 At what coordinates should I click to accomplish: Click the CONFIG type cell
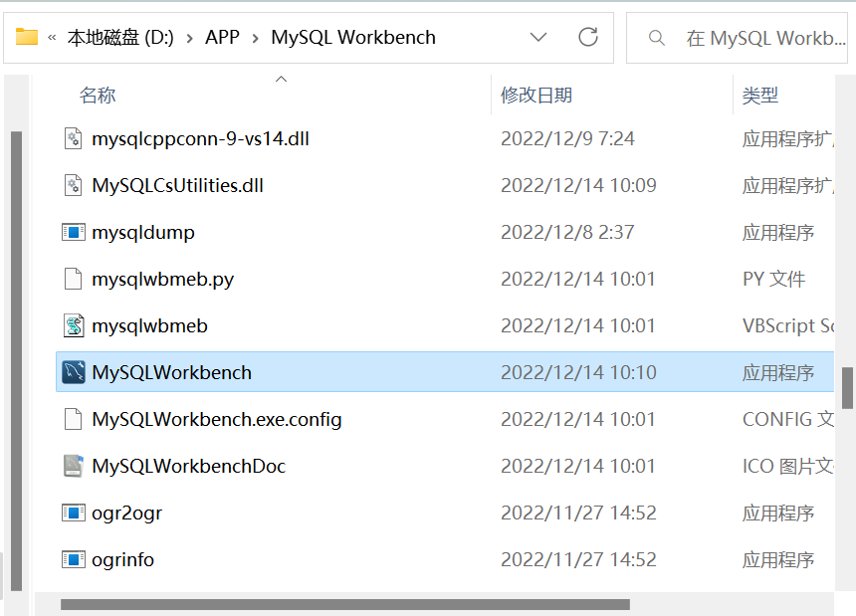click(787, 419)
